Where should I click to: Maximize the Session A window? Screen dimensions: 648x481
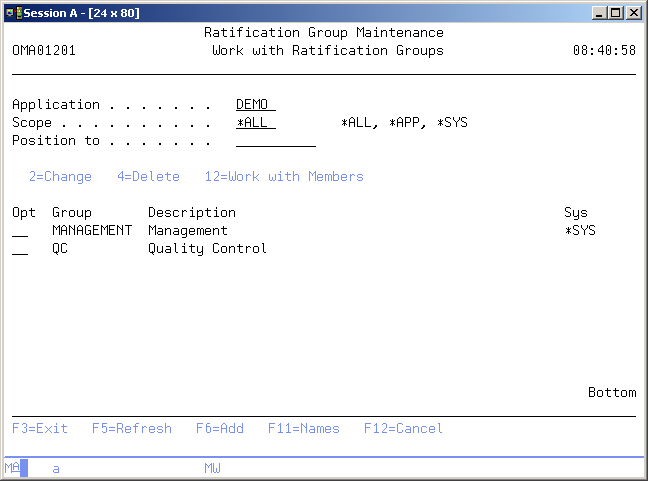pos(617,13)
